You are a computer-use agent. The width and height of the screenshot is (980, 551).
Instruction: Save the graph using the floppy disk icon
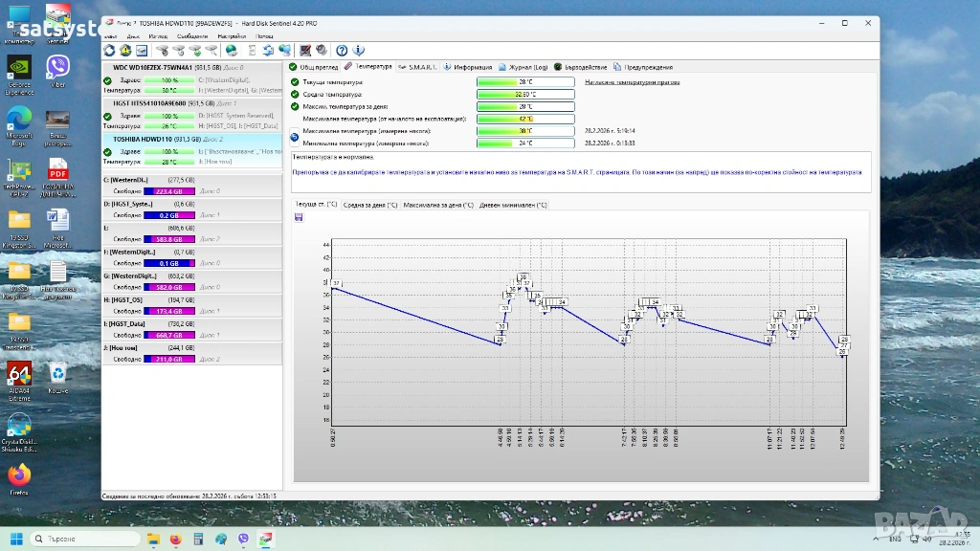(x=299, y=217)
